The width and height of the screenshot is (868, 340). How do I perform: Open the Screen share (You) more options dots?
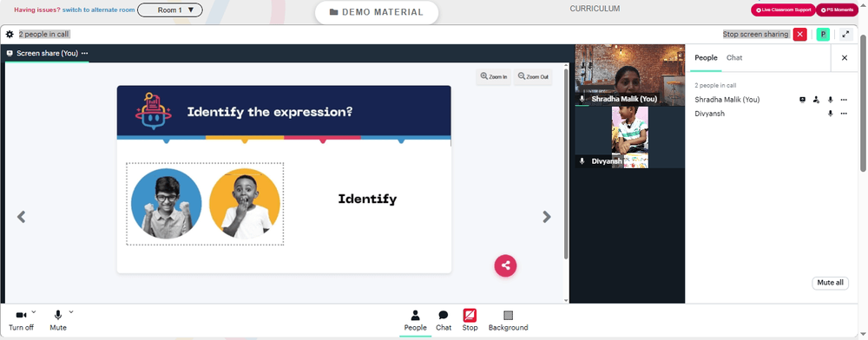click(x=85, y=53)
